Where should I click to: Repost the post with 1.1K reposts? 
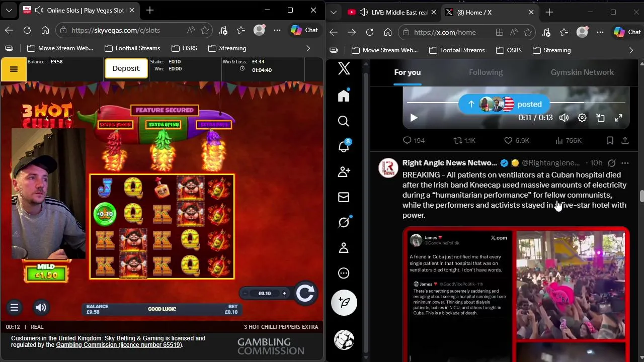click(x=464, y=141)
